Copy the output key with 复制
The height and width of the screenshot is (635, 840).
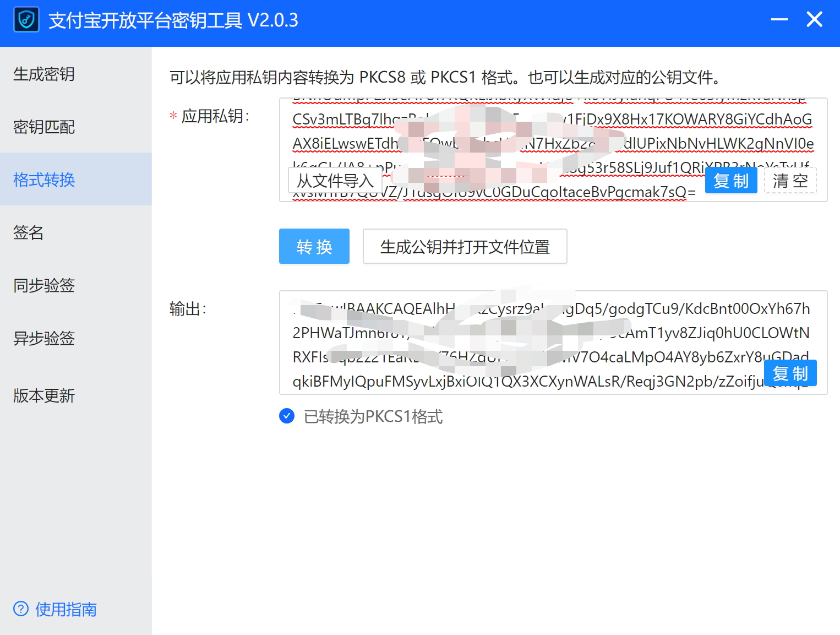pyautogui.click(x=790, y=373)
